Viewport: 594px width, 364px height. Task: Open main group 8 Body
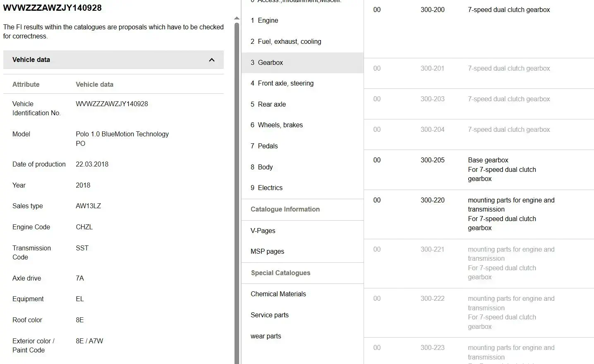(302, 167)
